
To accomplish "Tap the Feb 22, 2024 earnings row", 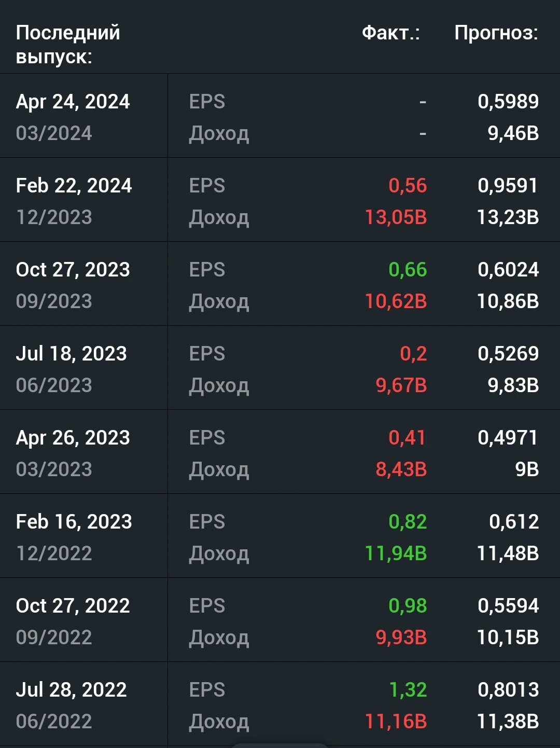I will coord(280,200).
